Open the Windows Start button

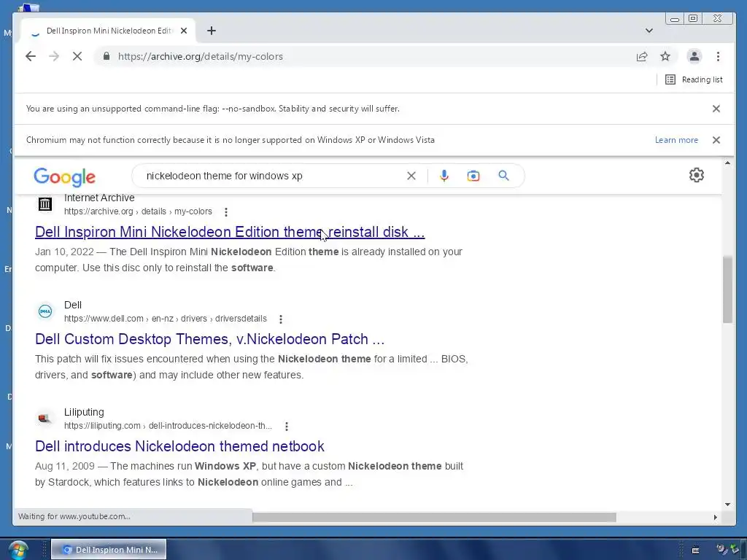(x=18, y=550)
